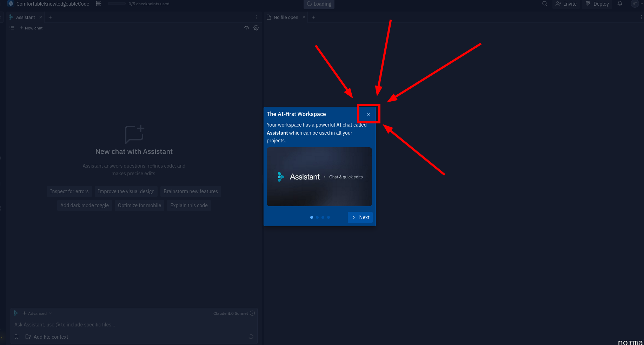Select the No file open tab
The width and height of the screenshot is (644, 345).
(285, 17)
